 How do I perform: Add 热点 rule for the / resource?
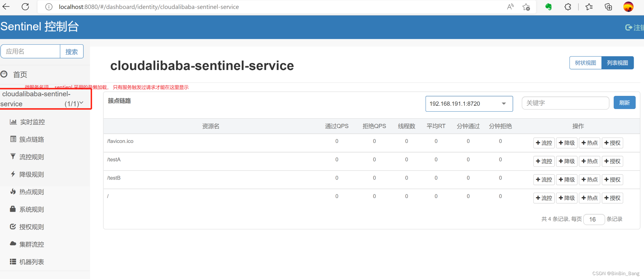tap(589, 198)
